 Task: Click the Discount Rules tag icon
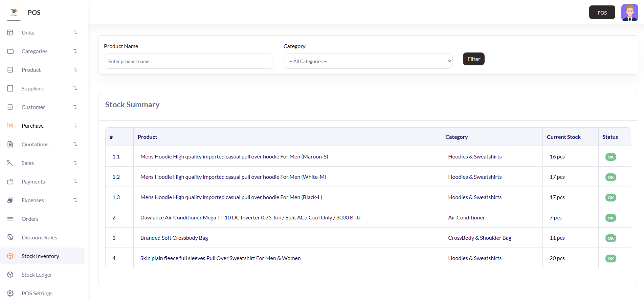coord(10,237)
